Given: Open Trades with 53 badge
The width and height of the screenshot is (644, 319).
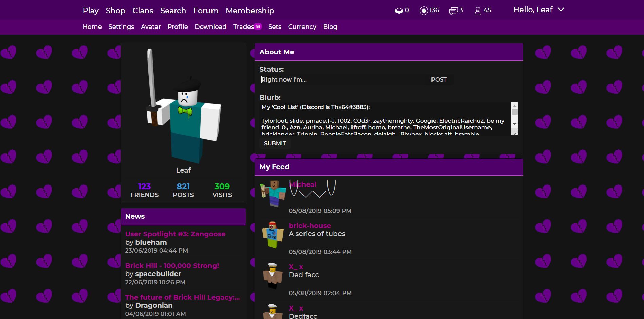Looking at the screenshot, I should pyautogui.click(x=247, y=26).
